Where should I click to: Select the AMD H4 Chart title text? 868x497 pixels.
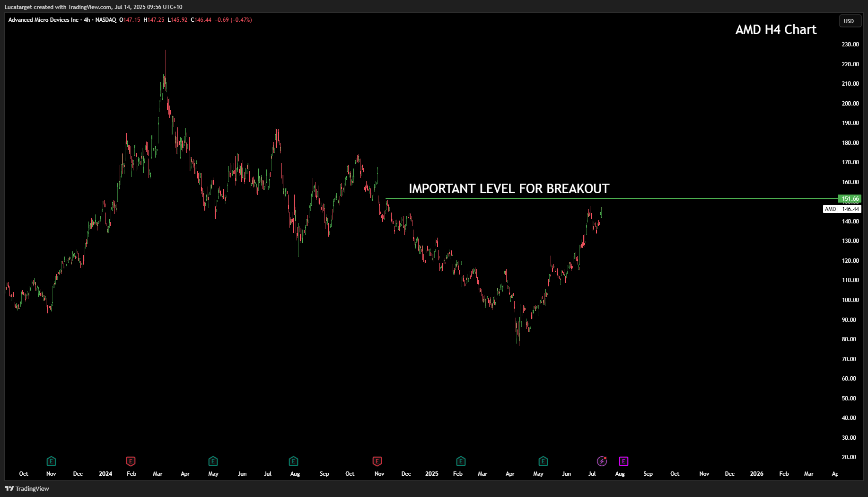(776, 30)
